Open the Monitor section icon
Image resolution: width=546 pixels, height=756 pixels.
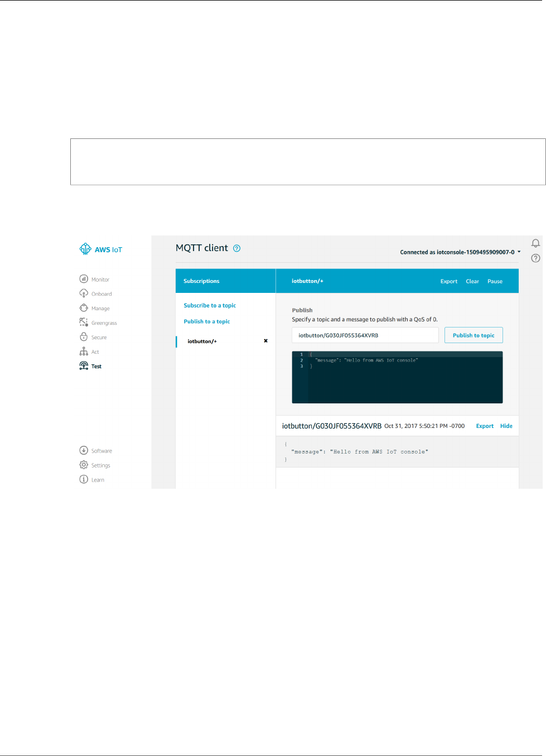point(84,279)
